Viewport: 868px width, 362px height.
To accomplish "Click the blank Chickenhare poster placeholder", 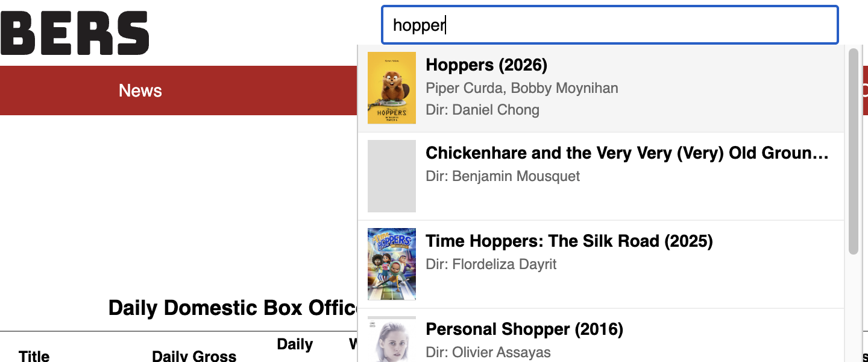I will pos(391,176).
